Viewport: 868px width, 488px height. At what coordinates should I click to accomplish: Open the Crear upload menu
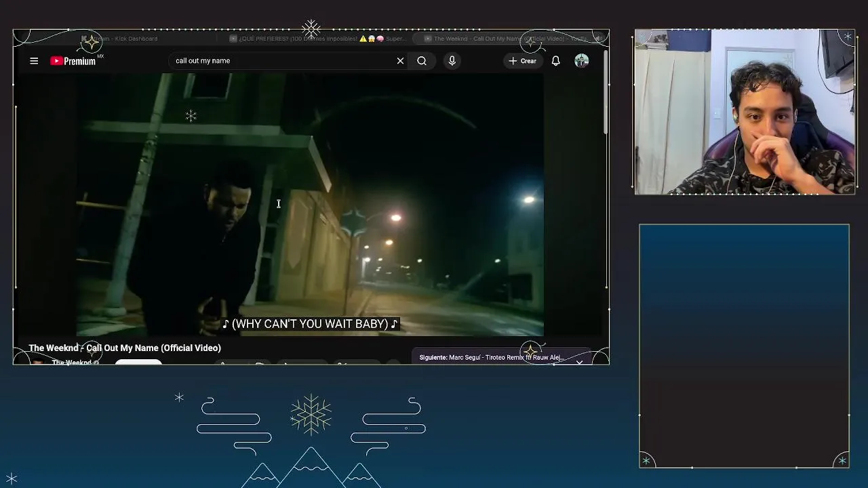click(522, 61)
